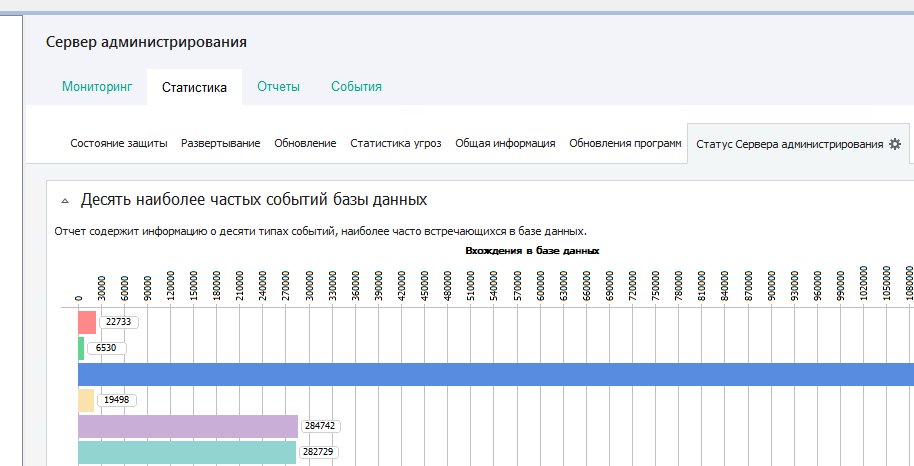The height and width of the screenshot is (466, 914).
Task: Click the green bar labeled 6530
Action: [x=81, y=348]
